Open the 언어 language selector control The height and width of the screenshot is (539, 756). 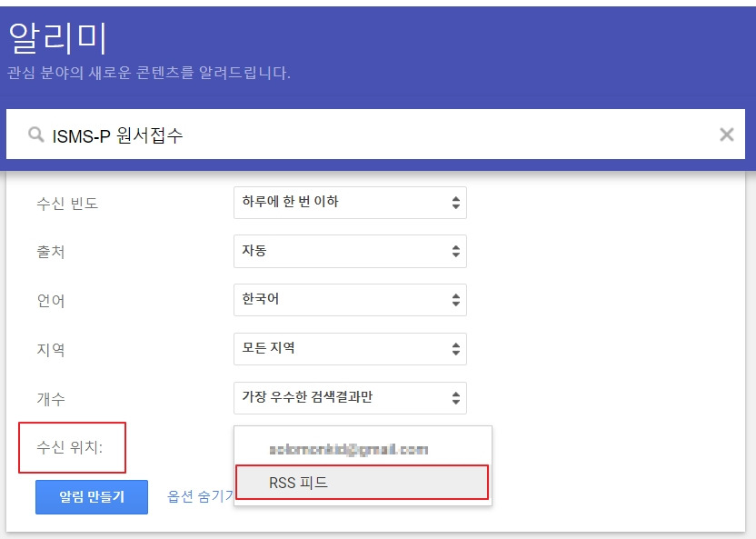[350, 300]
